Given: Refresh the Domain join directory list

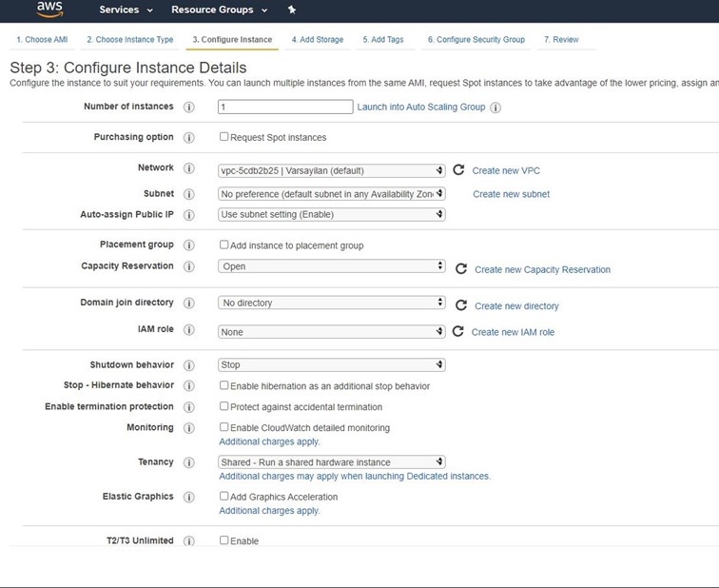Looking at the screenshot, I should click(461, 305).
